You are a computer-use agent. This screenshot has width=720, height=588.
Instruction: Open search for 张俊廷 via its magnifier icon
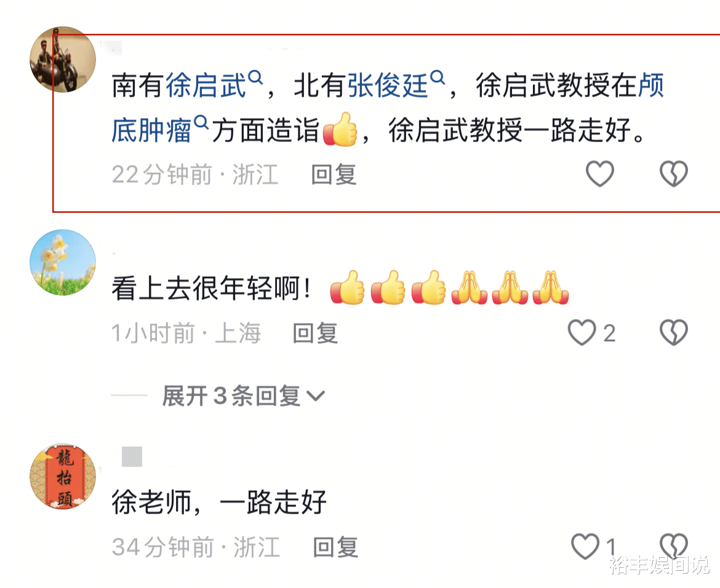pos(438,77)
